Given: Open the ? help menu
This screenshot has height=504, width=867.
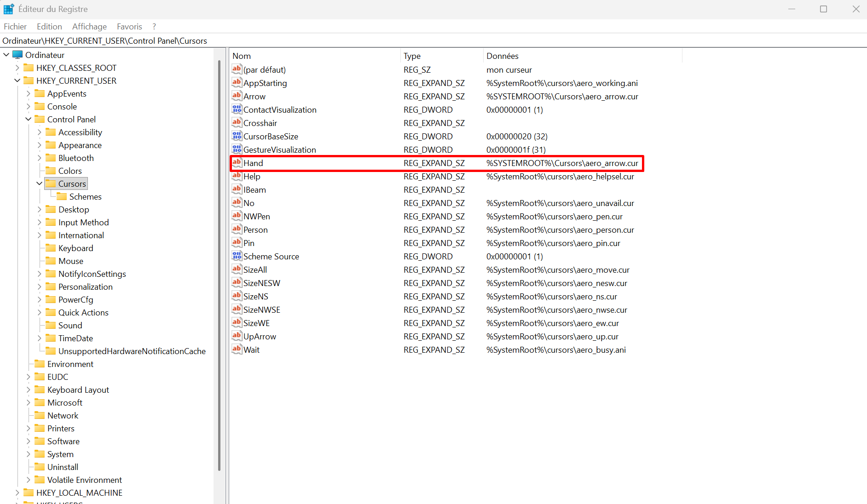Looking at the screenshot, I should (x=154, y=26).
